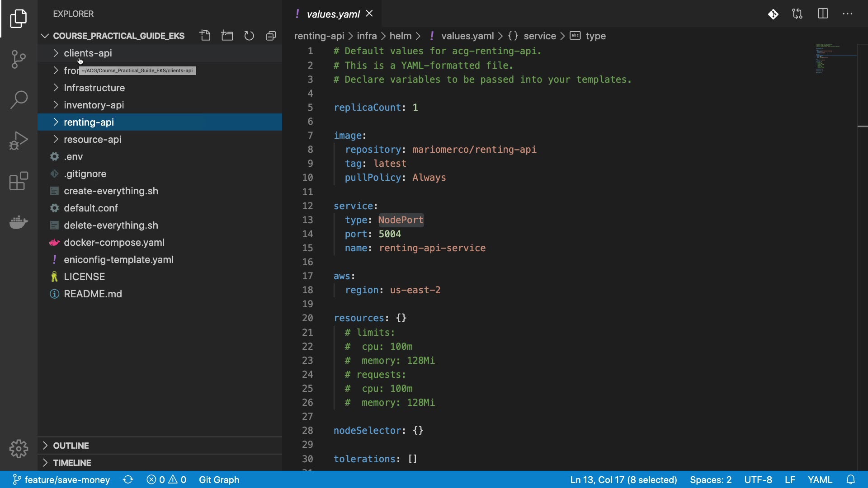Open the Extensions view
The image size is (868, 488).
[x=19, y=181]
